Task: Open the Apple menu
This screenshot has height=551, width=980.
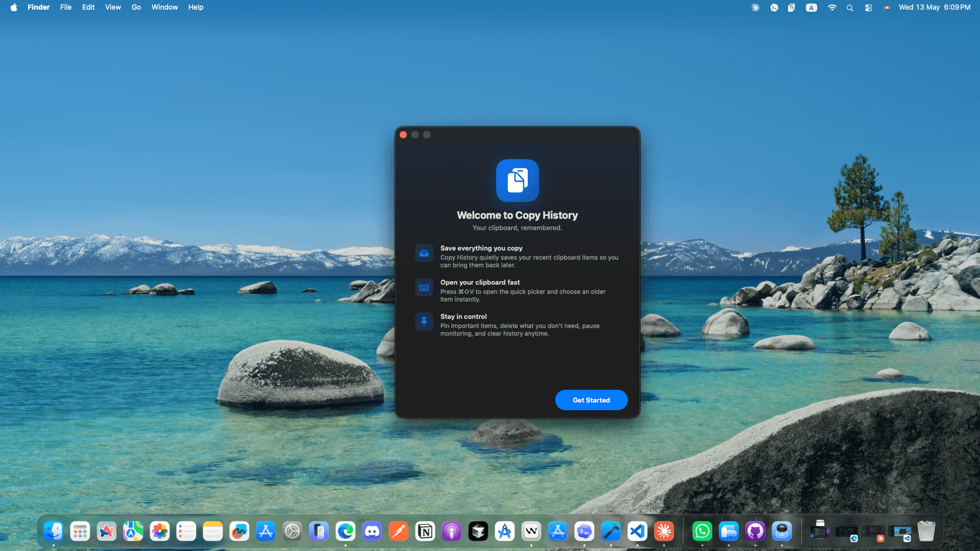Action: click(x=14, y=7)
